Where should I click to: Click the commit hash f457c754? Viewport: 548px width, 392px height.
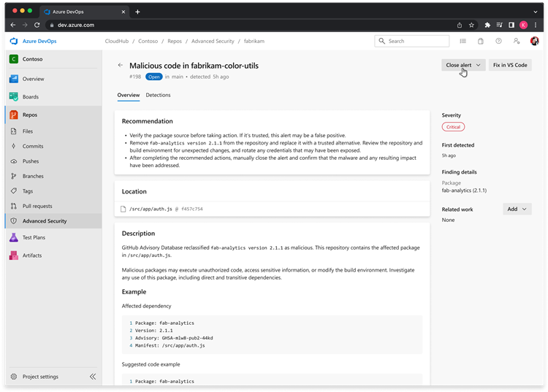click(x=192, y=209)
